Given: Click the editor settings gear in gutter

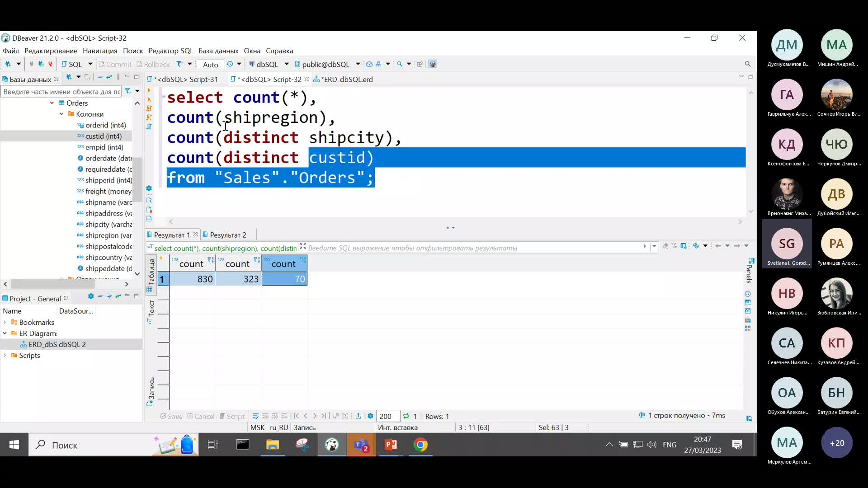Looking at the screenshot, I should pos(149,188).
